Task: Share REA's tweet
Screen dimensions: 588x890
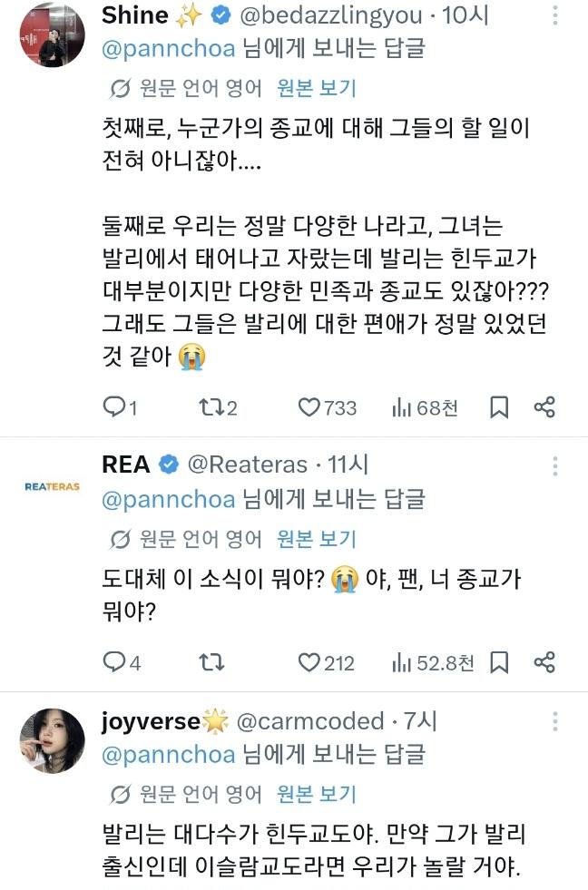Action: pos(544,662)
